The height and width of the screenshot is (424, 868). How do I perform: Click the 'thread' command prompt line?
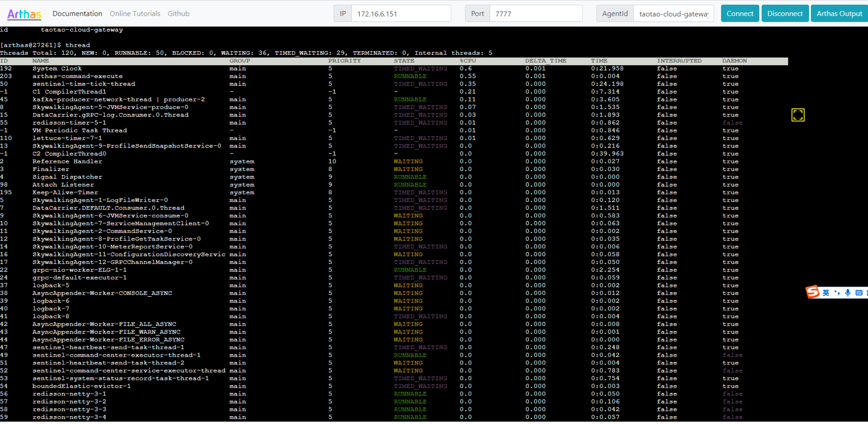click(x=45, y=45)
